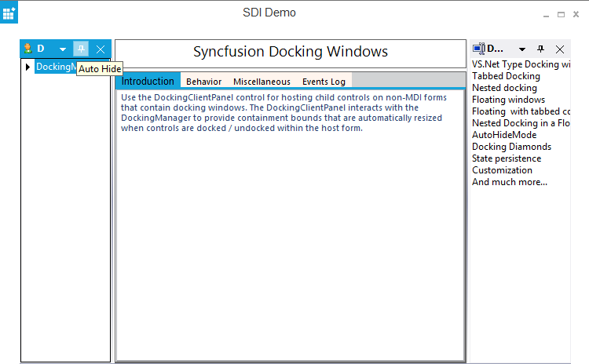Select "Tabbed Docking" in the feature list
Screen dimensions: 589x364
point(506,76)
